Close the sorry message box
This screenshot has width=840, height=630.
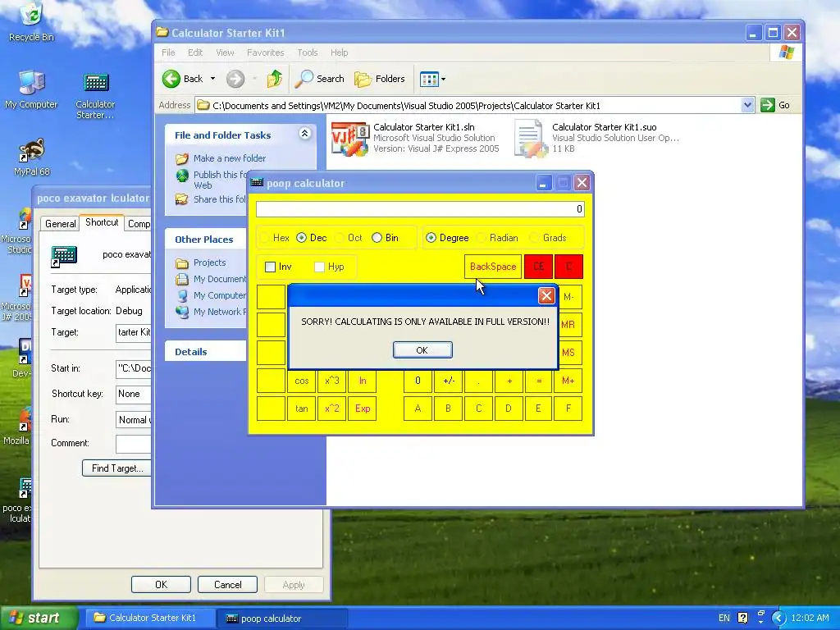click(x=546, y=295)
